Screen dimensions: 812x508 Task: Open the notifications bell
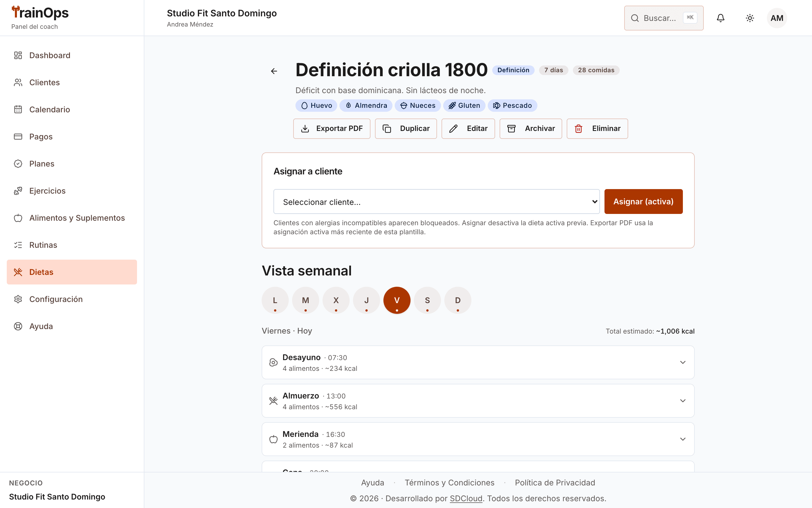tap(720, 18)
